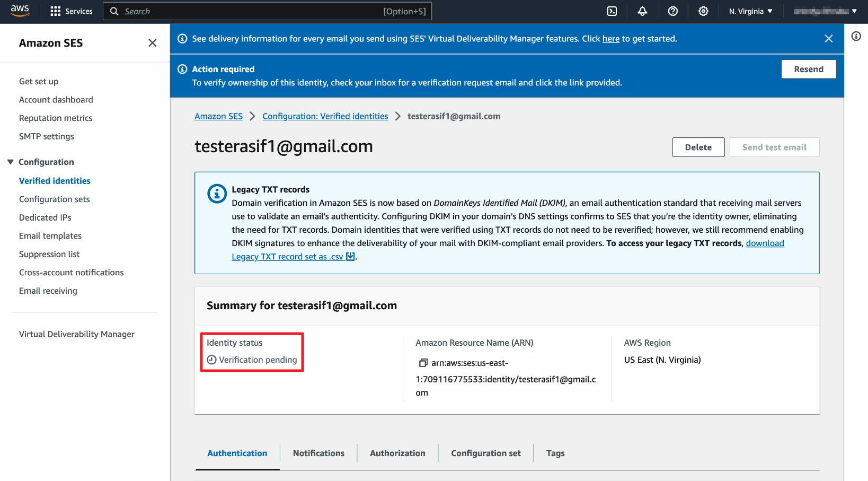Open the help question mark icon

[673, 11]
